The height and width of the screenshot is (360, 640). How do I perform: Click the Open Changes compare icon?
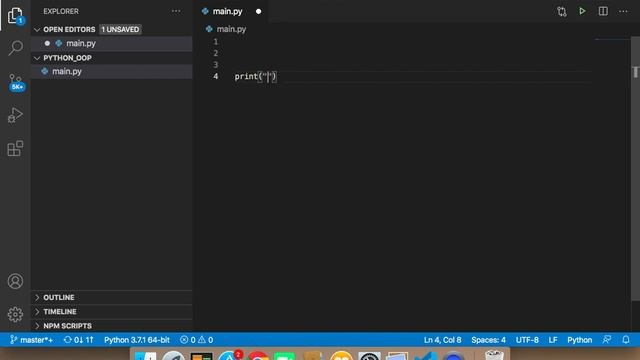(562, 11)
